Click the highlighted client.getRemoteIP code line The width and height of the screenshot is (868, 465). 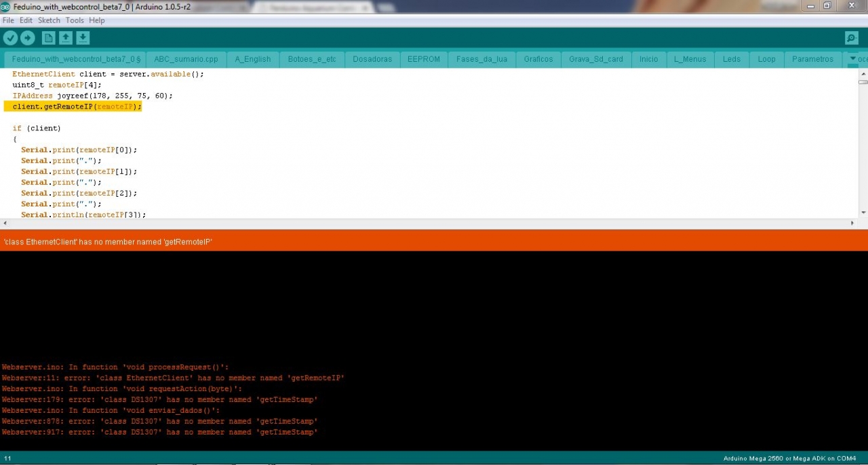pos(77,107)
